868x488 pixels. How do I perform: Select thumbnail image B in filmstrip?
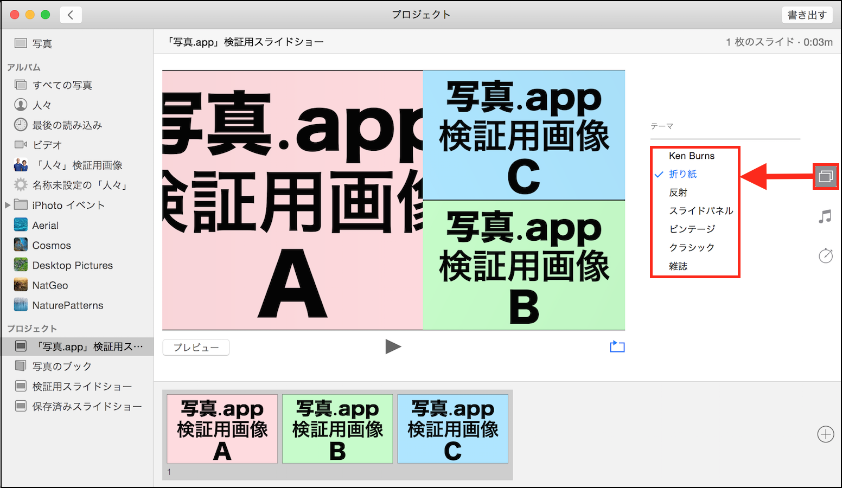pos(337,429)
